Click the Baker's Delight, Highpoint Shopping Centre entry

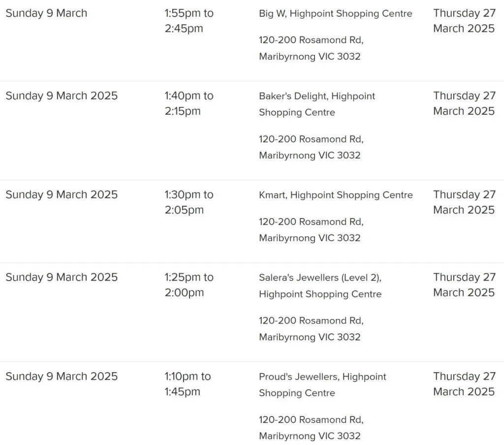click(317, 104)
